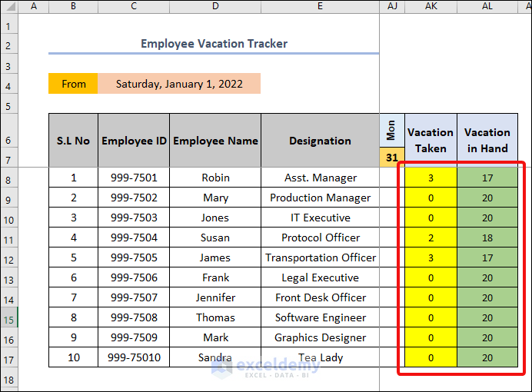
Task: Select the Saturday, January 1, 2022 date cell
Action: pos(178,84)
